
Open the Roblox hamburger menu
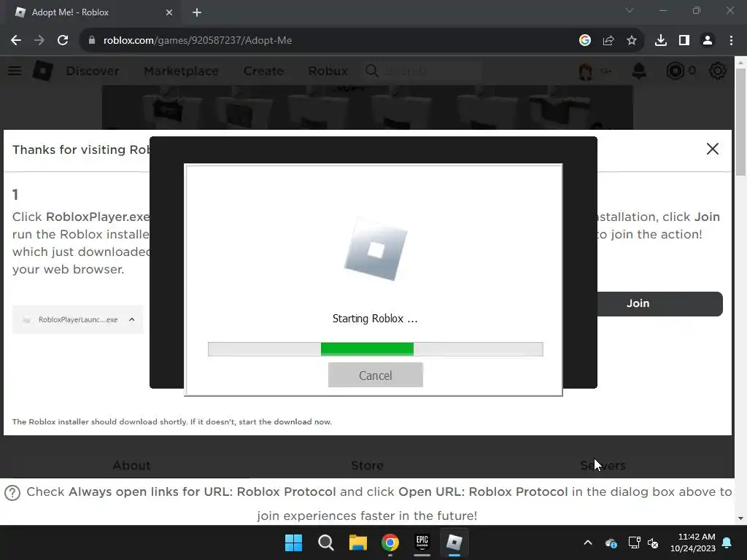coord(15,71)
